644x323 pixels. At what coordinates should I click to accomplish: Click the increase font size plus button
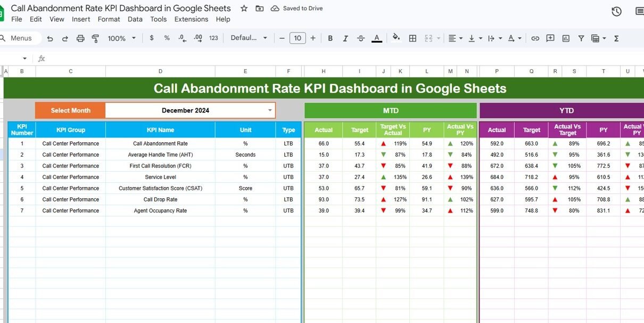point(313,38)
